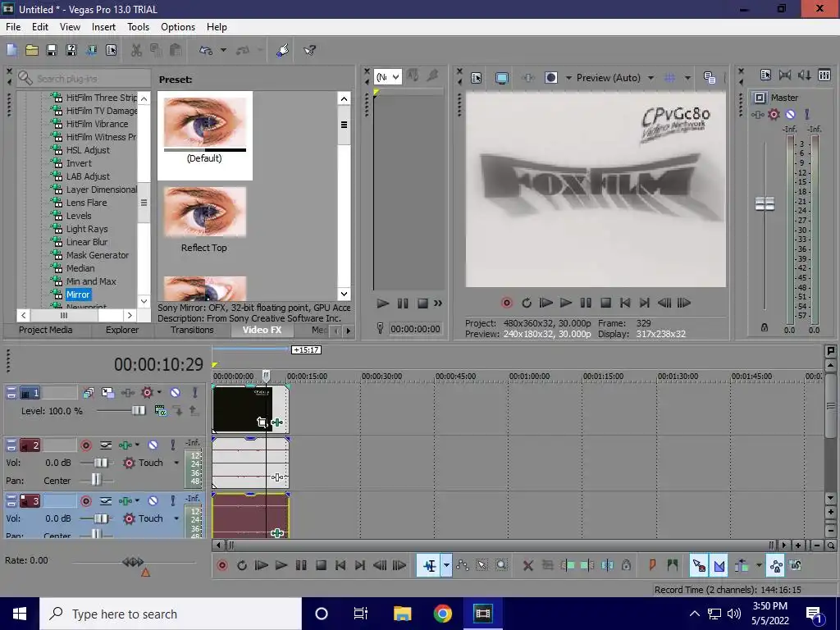Copy snapshot to clipboard icon in preview

(710, 78)
